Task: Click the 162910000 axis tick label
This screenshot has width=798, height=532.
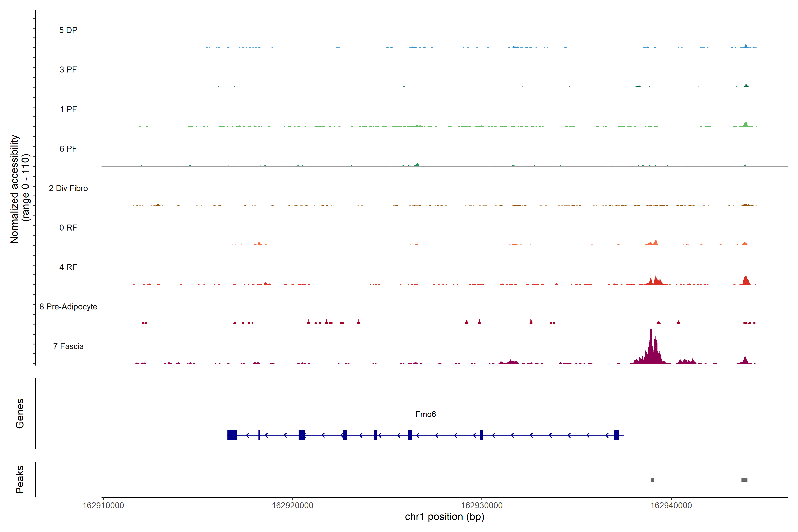Action: pos(103,505)
